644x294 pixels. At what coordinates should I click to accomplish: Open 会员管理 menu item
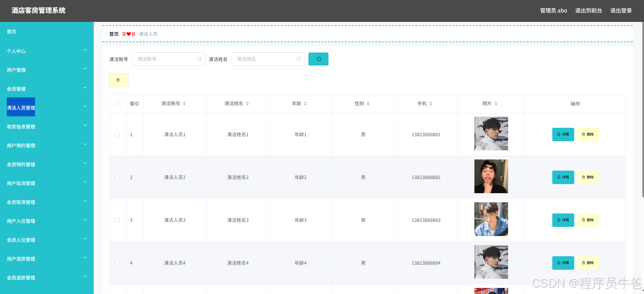pyautogui.click(x=16, y=89)
